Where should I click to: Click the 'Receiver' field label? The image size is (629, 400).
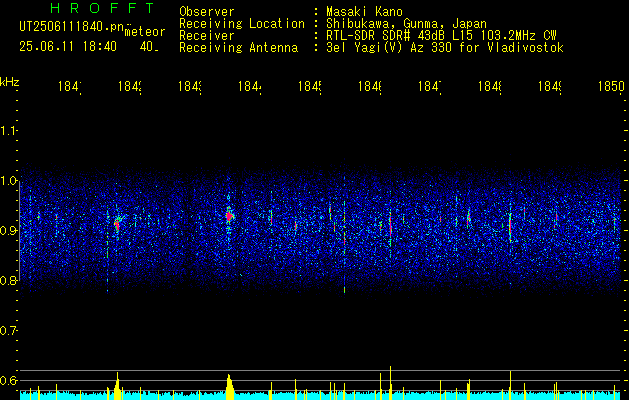tap(207, 36)
